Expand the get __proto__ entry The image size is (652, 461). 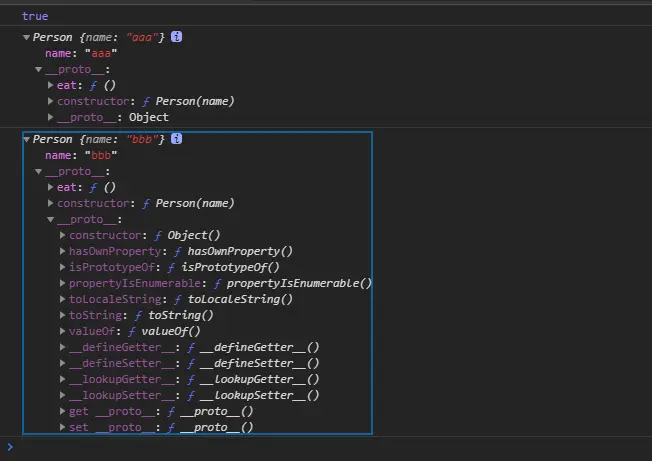(62, 411)
